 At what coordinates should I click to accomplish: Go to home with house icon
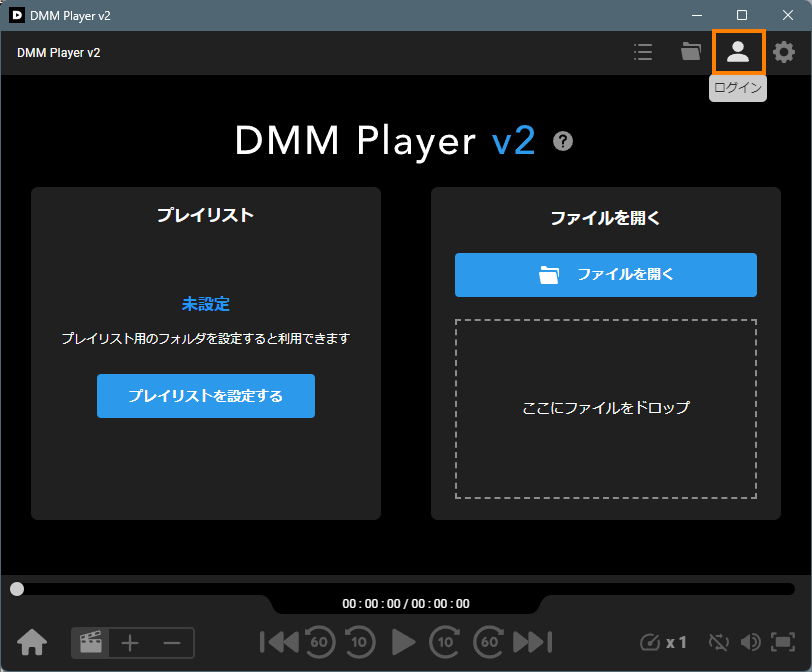(x=32, y=642)
